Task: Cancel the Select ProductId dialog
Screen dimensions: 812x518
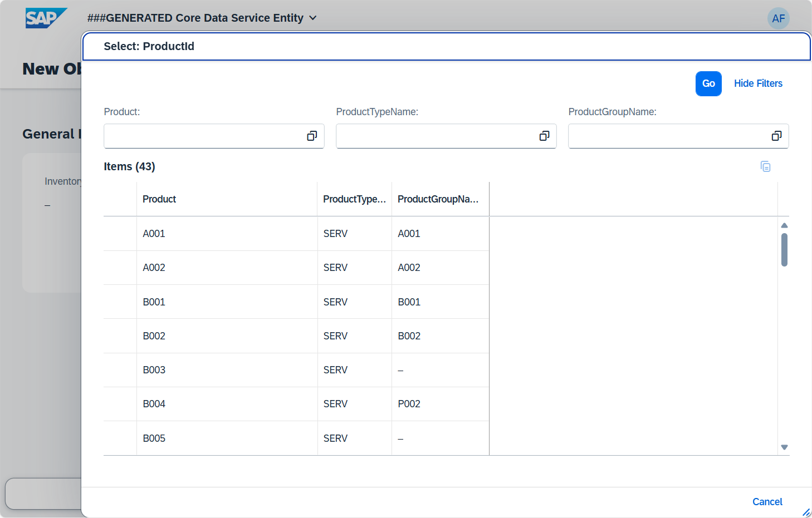Action: 767,502
